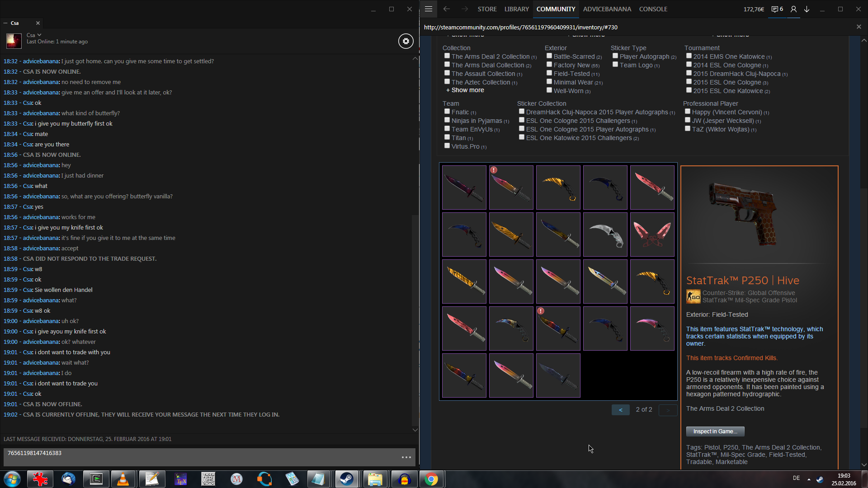The image size is (868, 488).
Task: Open the STORE tab
Action: [x=487, y=9]
